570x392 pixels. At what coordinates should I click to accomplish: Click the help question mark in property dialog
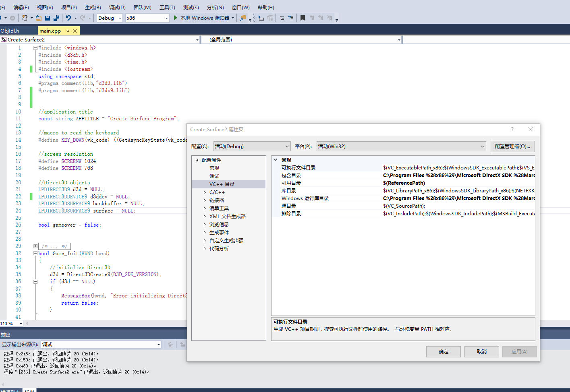512,129
